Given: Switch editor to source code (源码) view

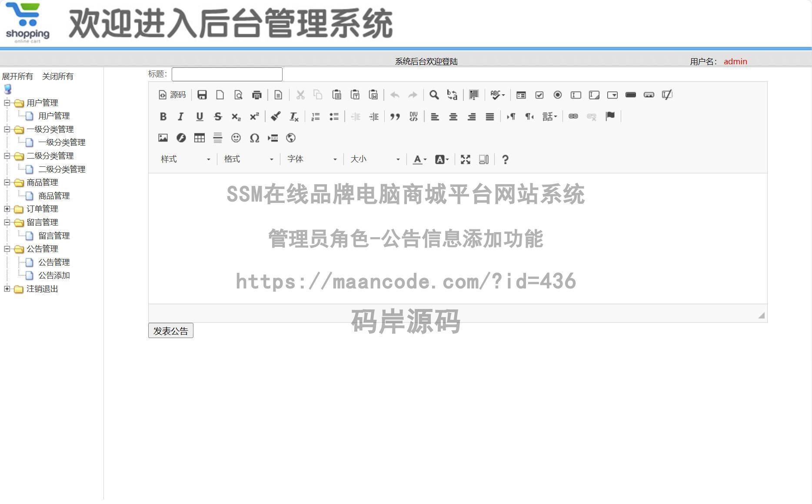Looking at the screenshot, I should pyautogui.click(x=172, y=95).
